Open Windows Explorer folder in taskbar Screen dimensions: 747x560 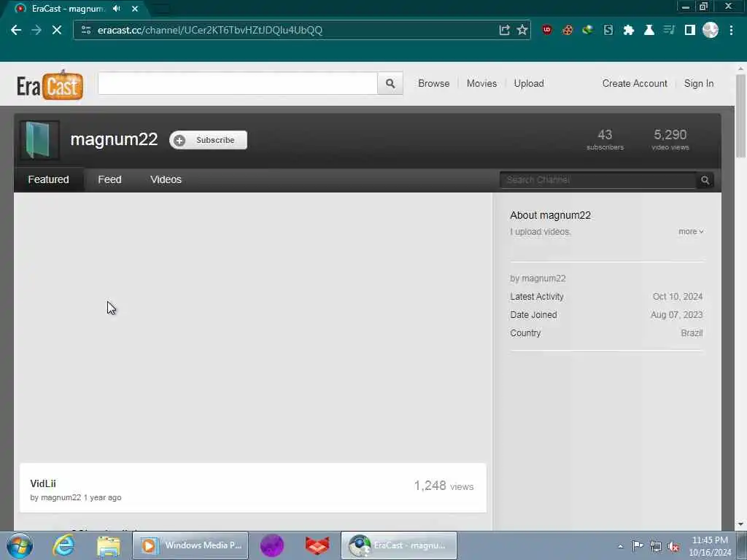(109, 545)
